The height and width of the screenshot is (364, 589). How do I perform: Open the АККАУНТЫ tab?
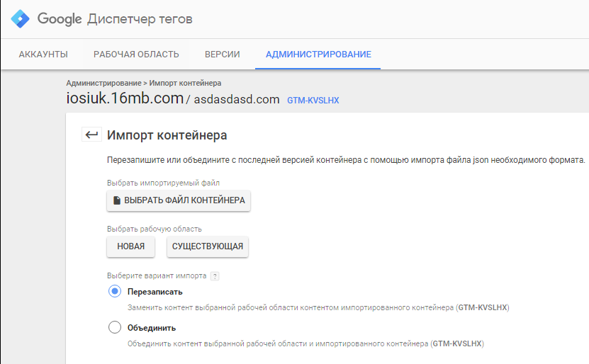tap(43, 55)
